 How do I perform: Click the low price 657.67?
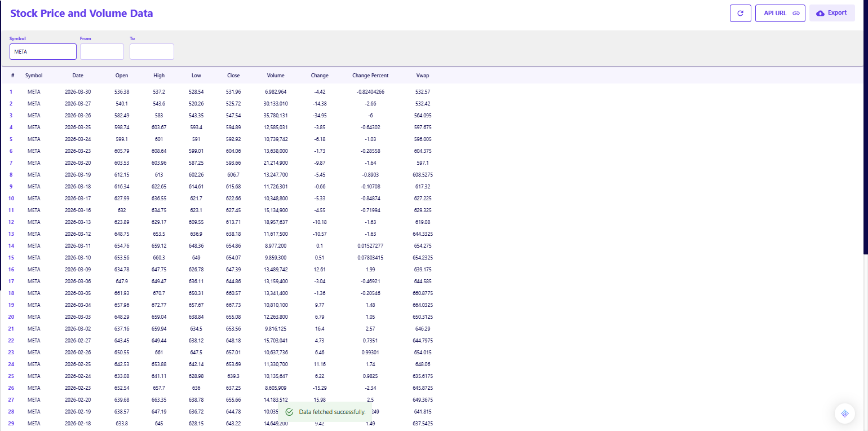tap(196, 305)
